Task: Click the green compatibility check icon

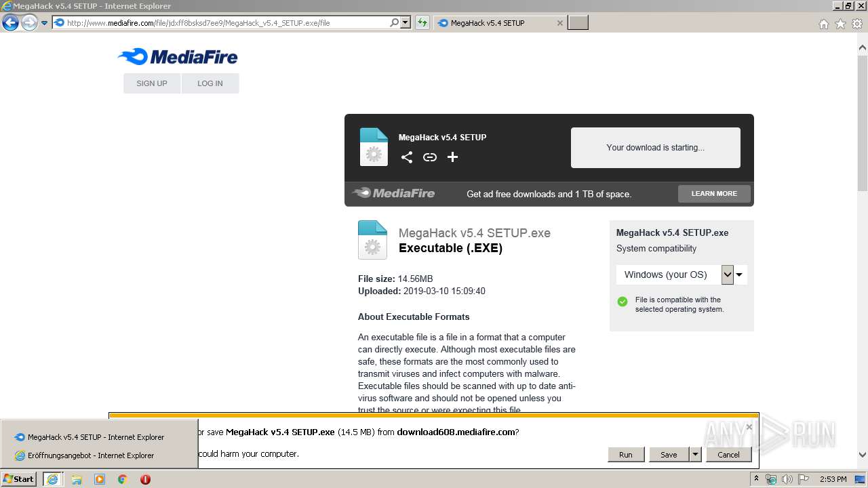Action: pos(623,302)
